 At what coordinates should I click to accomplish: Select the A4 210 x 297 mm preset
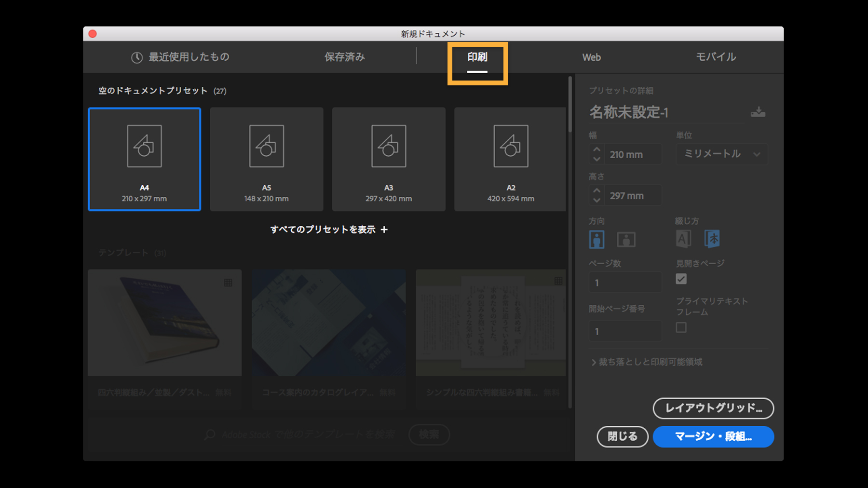144,159
